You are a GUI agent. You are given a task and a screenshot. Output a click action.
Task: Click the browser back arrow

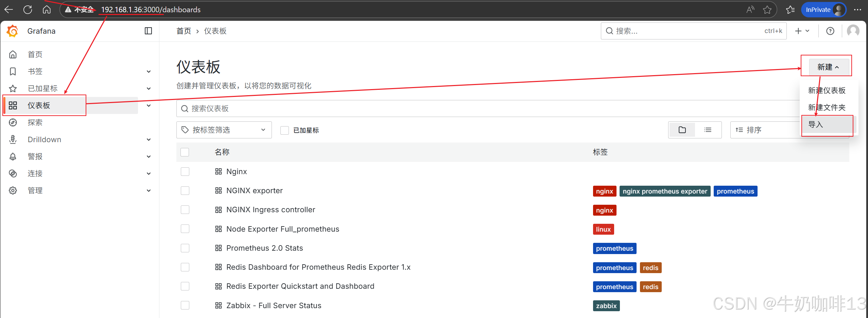9,10
